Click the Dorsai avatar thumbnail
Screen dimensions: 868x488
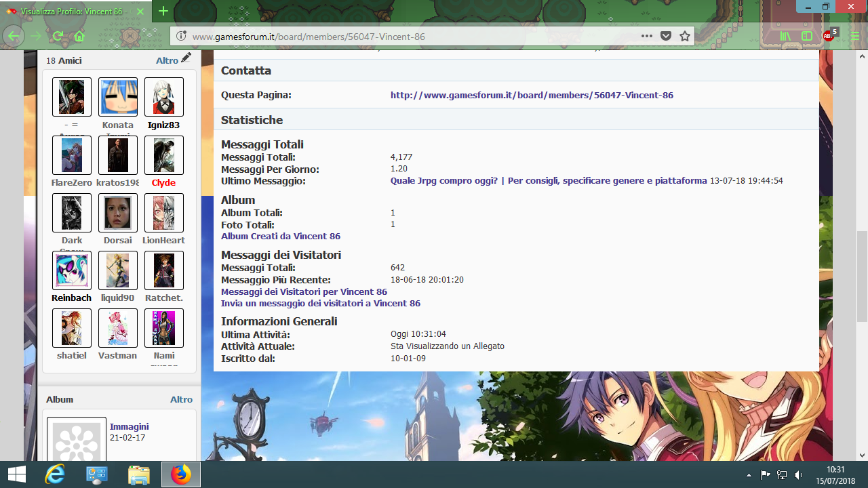tap(118, 213)
